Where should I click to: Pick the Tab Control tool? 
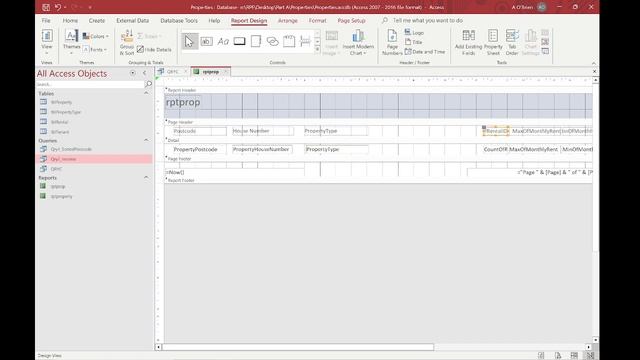coord(256,41)
